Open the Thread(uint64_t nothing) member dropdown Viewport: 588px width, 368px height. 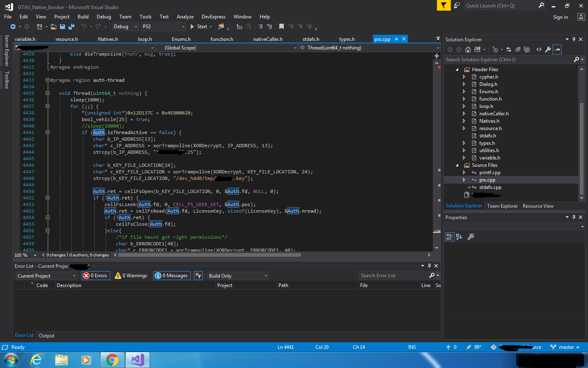pyautogui.click(x=370, y=48)
